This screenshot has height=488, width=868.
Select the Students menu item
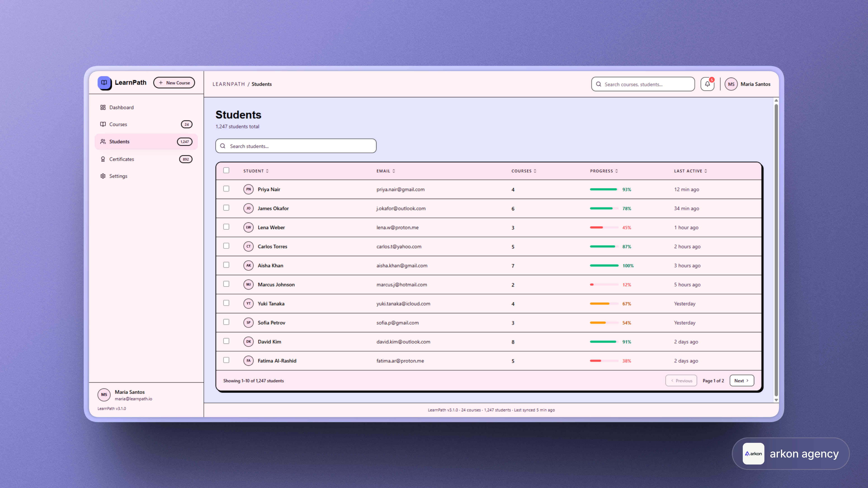(x=146, y=142)
